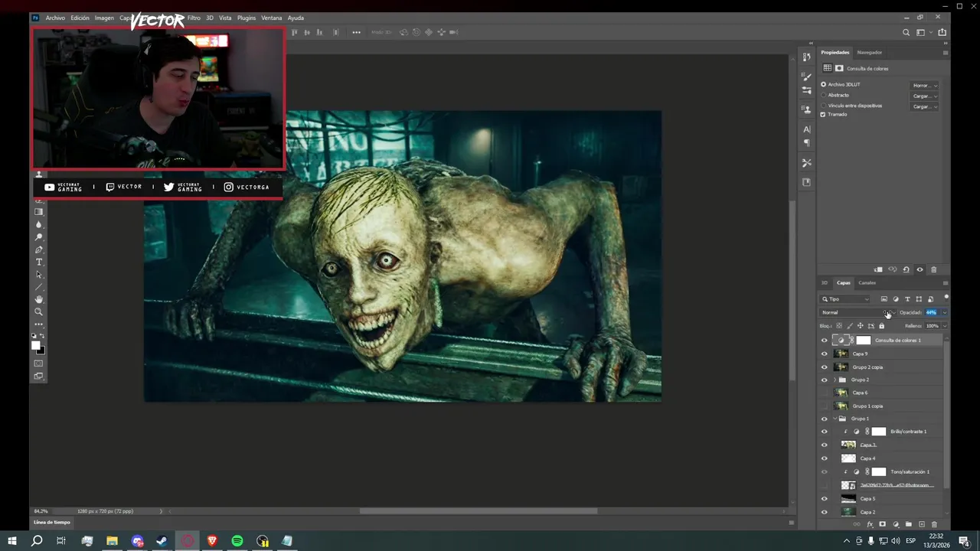Select the Blur tool
980x551 pixels.
coord(39,225)
